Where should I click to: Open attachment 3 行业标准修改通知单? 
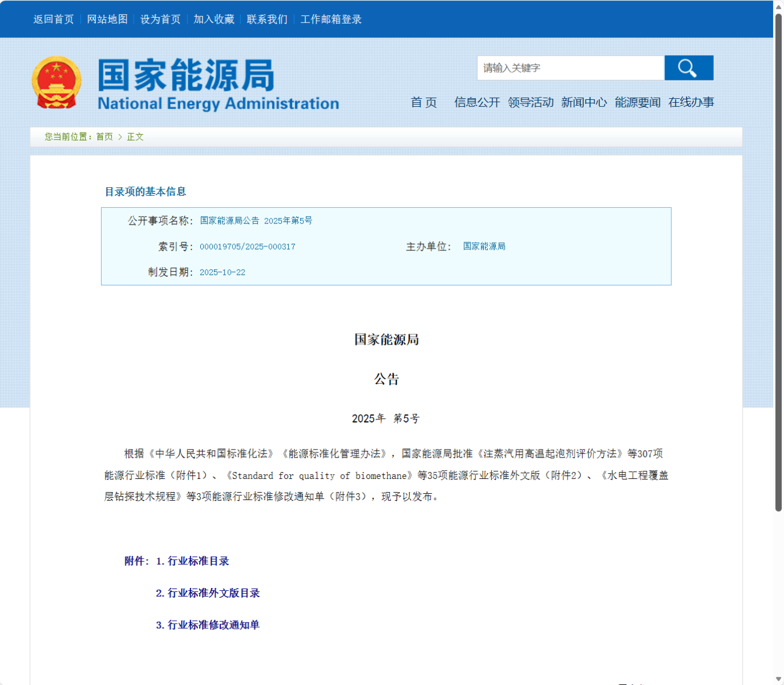tap(207, 625)
